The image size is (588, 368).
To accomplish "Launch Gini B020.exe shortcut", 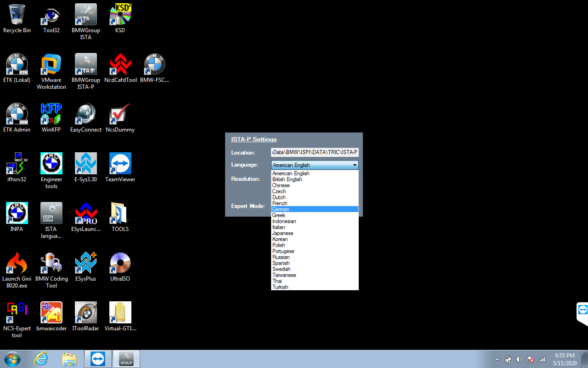I will [x=17, y=270].
